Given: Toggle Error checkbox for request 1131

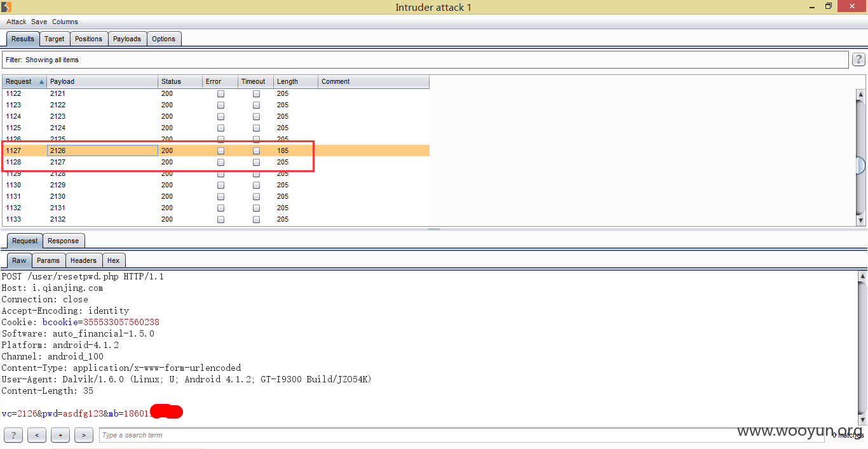Looking at the screenshot, I should (221, 196).
